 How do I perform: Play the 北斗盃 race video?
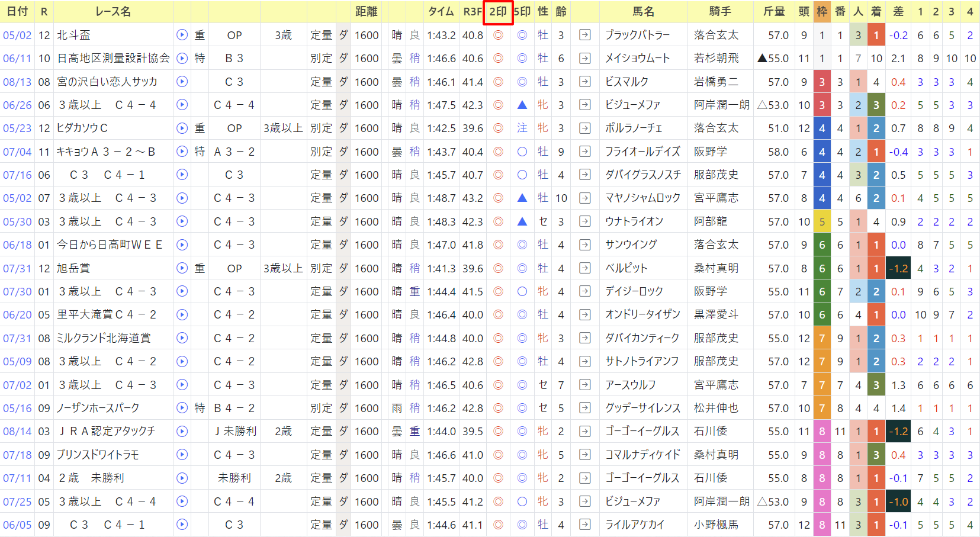click(x=182, y=35)
